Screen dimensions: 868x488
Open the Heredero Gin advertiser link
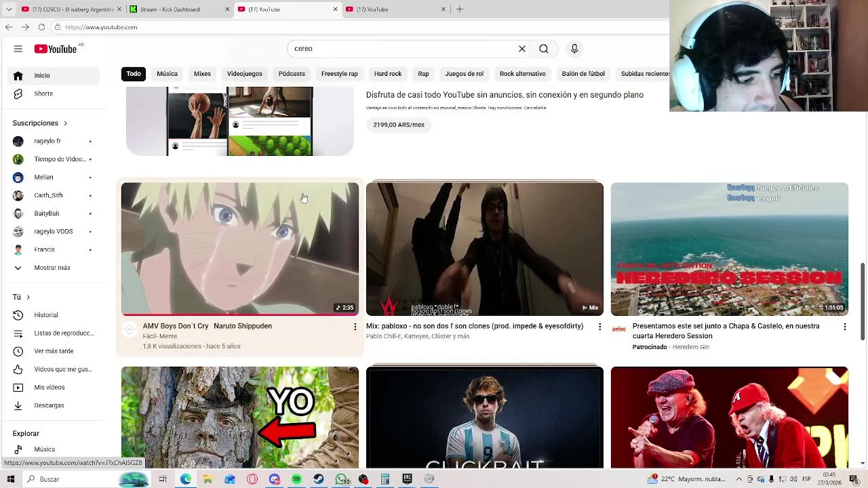coord(690,347)
